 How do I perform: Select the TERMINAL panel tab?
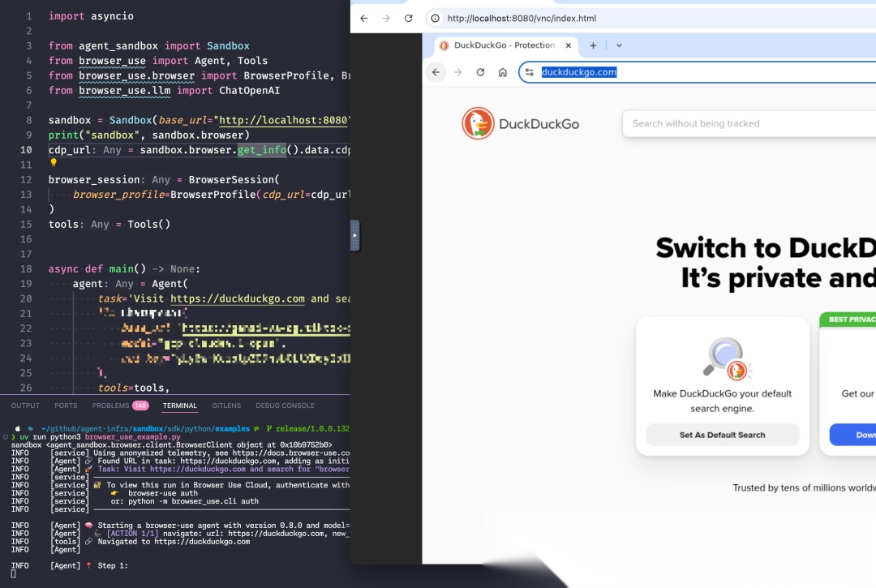point(179,406)
